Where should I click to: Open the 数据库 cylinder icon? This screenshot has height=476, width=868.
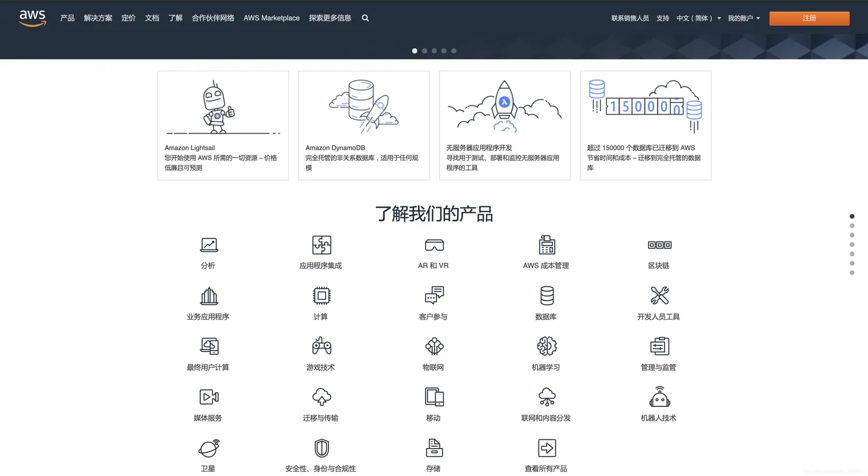[547, 295]
